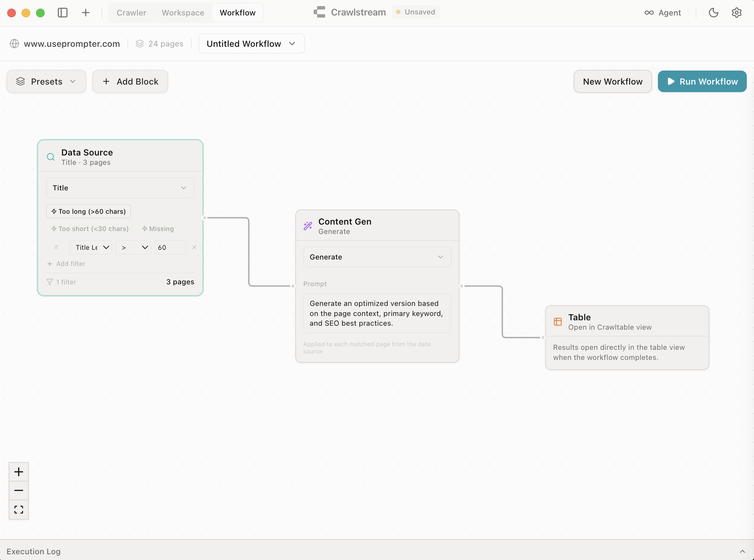Click the Table node icon
The image size is (754, 560).
click(557, 321)
